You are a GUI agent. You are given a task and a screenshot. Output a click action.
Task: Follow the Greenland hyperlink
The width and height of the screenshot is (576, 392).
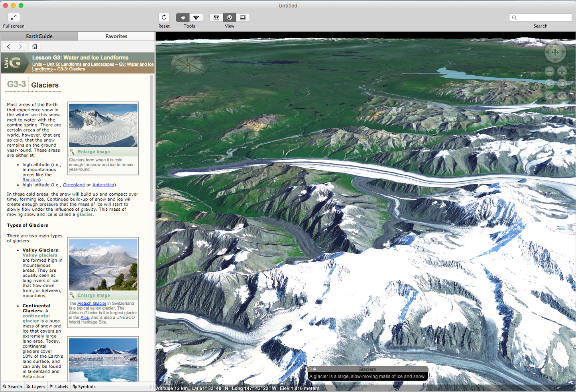click(x=74, y=185)
